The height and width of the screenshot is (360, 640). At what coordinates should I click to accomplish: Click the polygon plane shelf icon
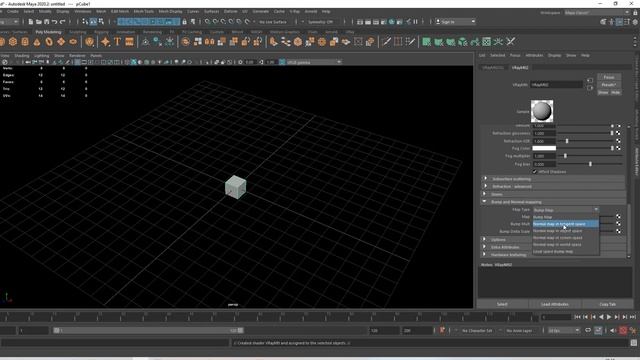61,42
